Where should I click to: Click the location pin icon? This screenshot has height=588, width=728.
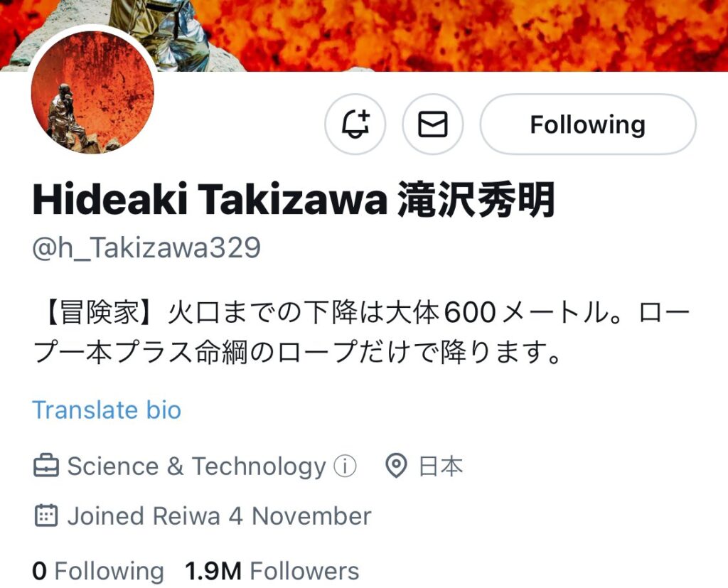(x=396, y=466)
